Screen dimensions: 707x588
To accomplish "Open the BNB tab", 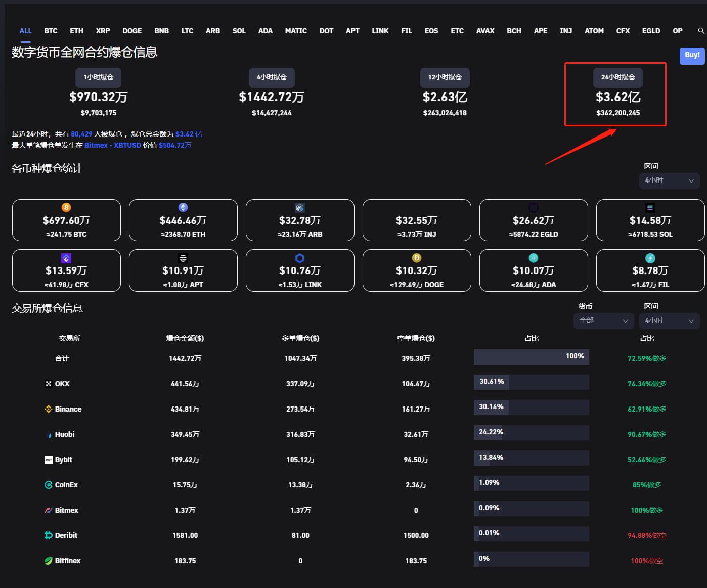I will pyautogui.click(x=162, y=31).
